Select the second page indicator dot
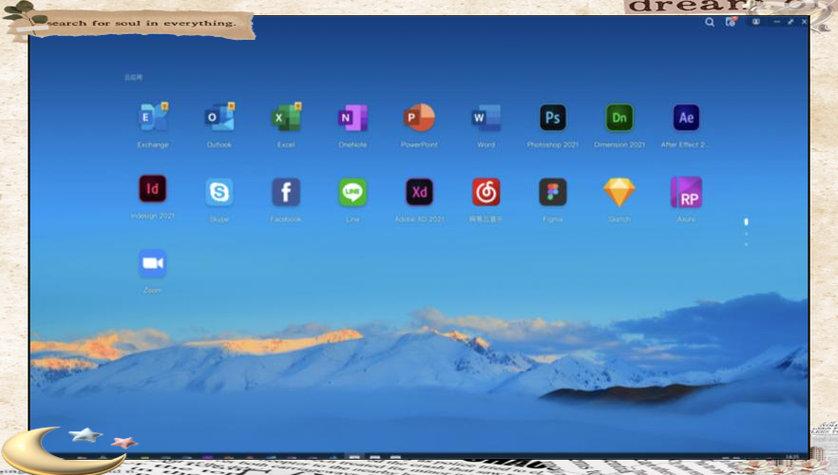 [x=746, y=233]
